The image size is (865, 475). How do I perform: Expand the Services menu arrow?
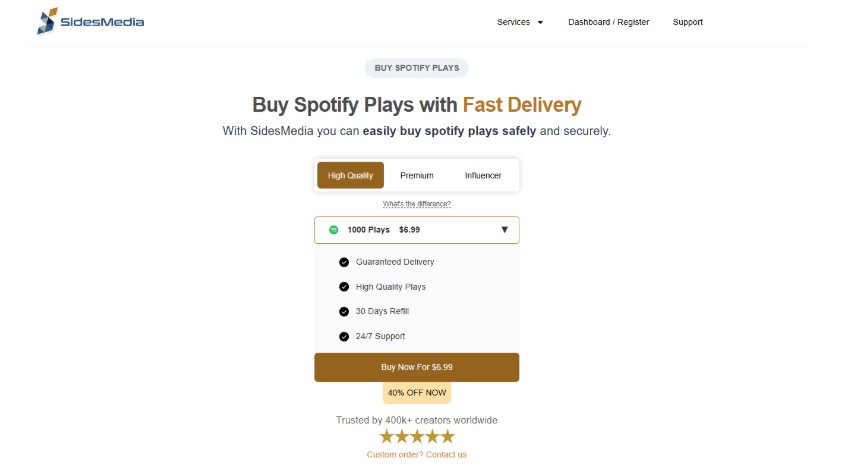[x=540, y=22]
